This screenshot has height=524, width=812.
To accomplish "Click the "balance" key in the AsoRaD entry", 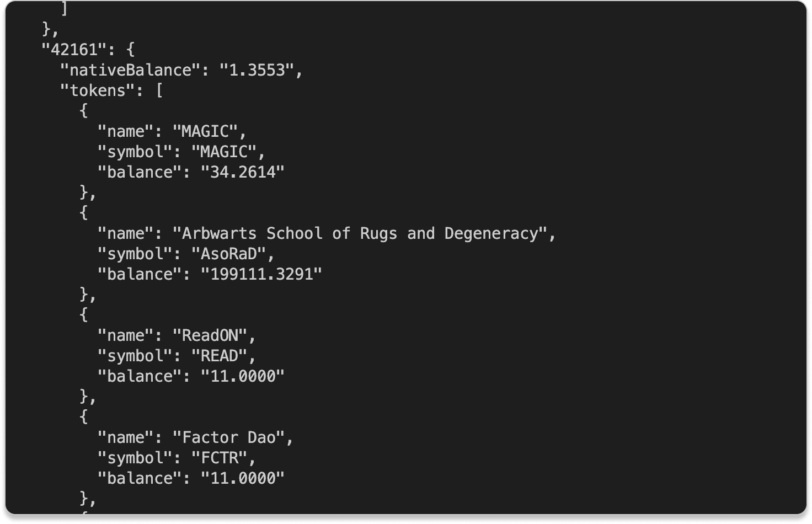I will click(x=139, y=274).
